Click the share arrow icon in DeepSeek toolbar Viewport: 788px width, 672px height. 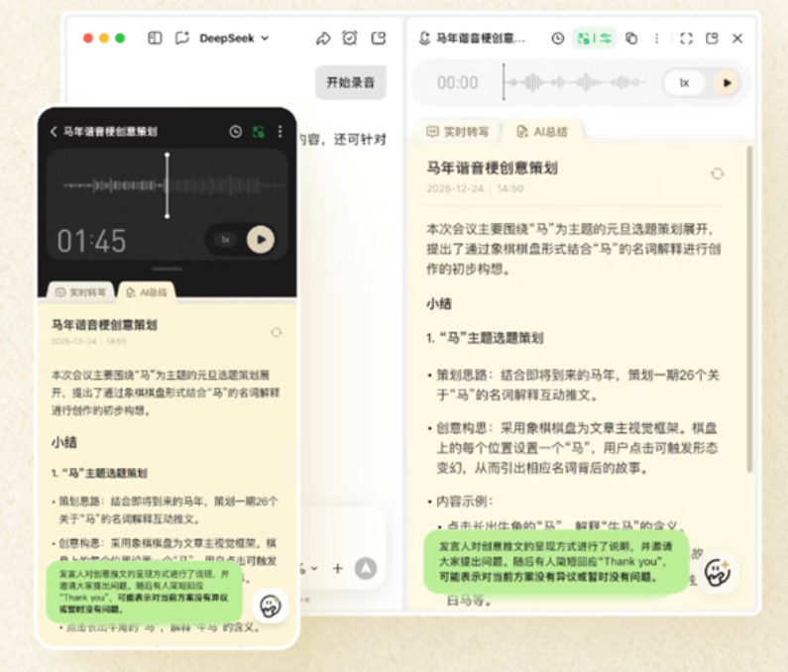click(x=323, y=39)
